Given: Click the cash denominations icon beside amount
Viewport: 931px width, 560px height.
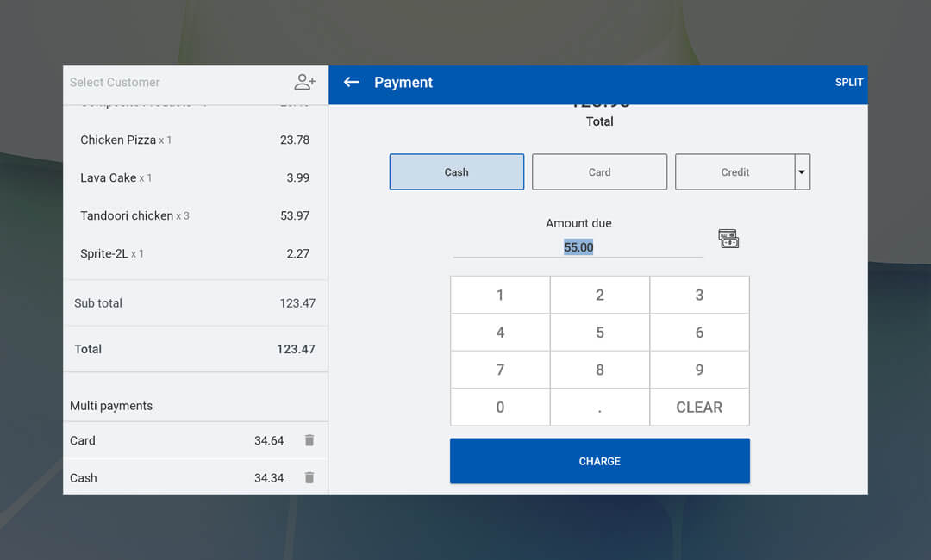Looking at the screenshot, I should 728,240.
